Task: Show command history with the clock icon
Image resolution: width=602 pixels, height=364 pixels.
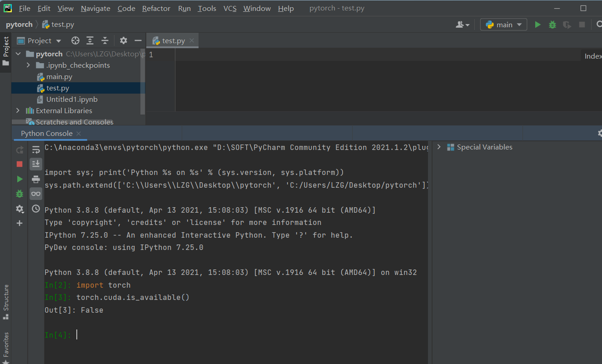Action: (35, 209)
